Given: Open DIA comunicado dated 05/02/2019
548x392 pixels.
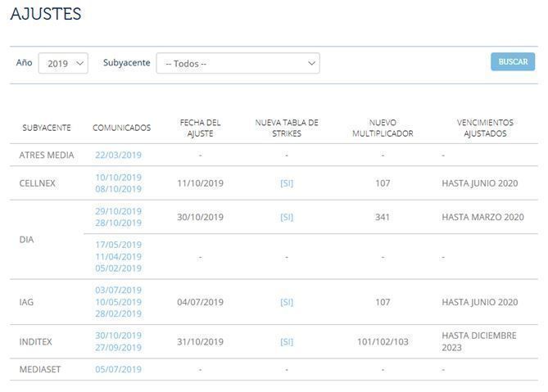Looking at the screenshot, I should (x=118, y=268).
